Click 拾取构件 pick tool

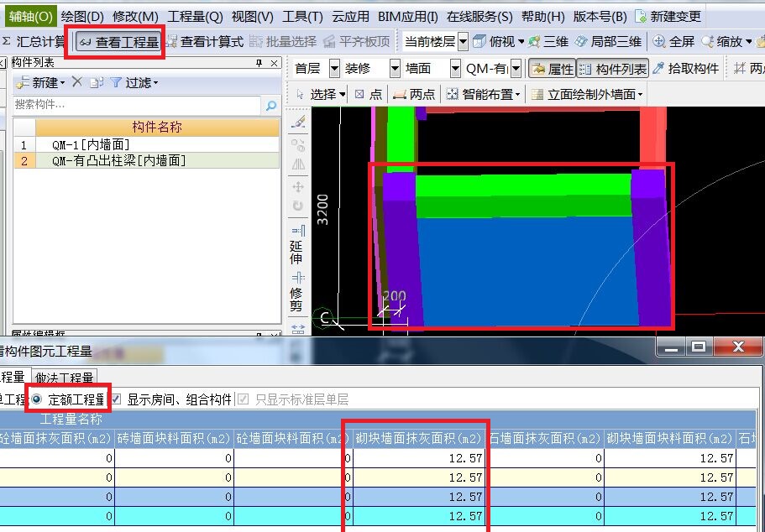tap(685, 69)
